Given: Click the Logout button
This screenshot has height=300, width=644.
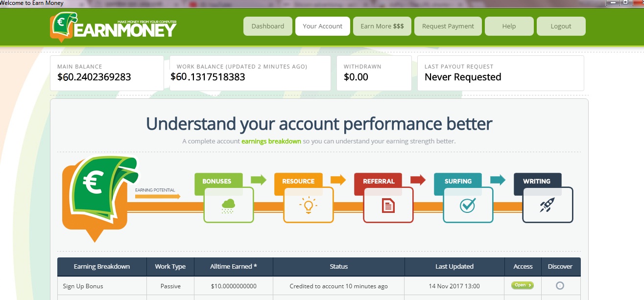Looking at the screenshot, I should coord(561,26).
